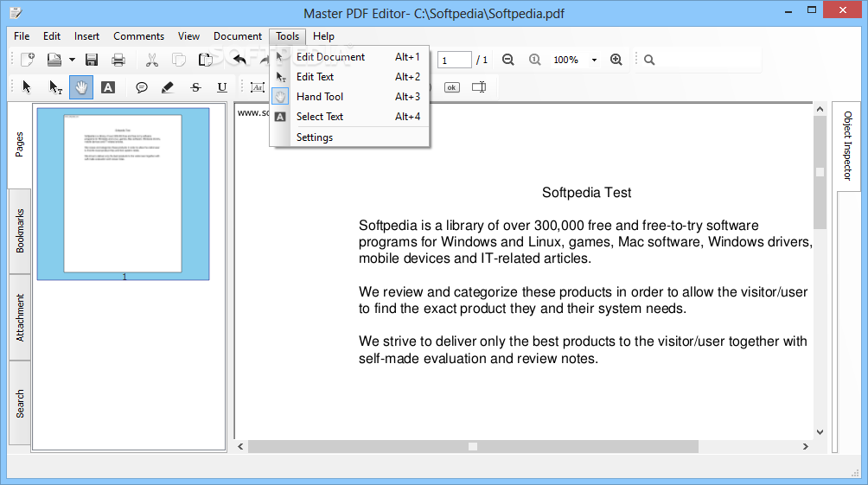Click the New document icon
Image resolution: width=868 pixels, height=485 pixels.
coord(28,60)
